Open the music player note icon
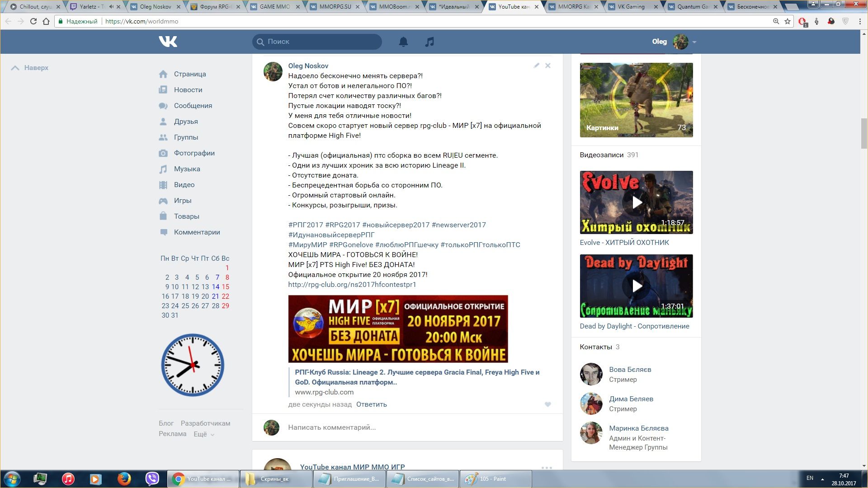The image size is (868, 488). click(429, 42)
